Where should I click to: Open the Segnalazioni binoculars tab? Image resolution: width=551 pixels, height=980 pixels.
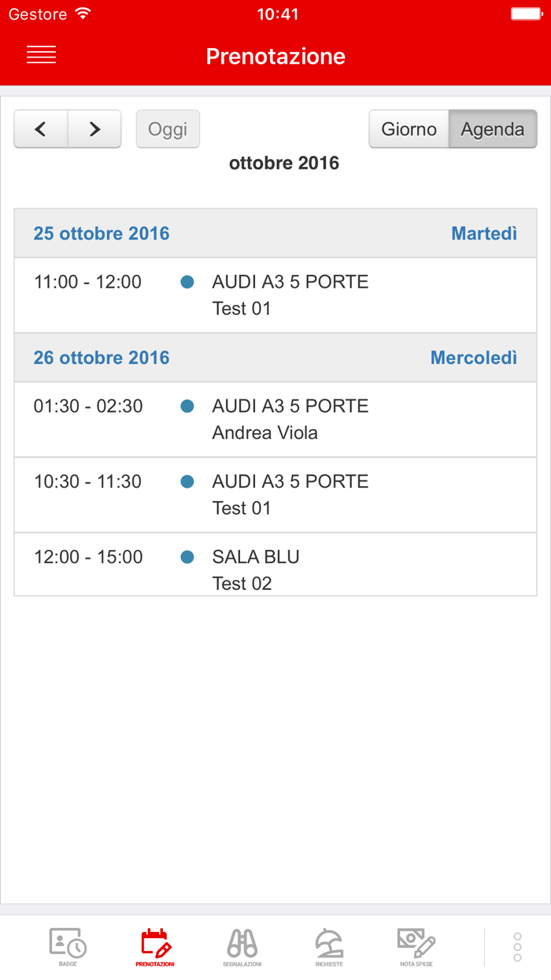[x=242, y=946]
